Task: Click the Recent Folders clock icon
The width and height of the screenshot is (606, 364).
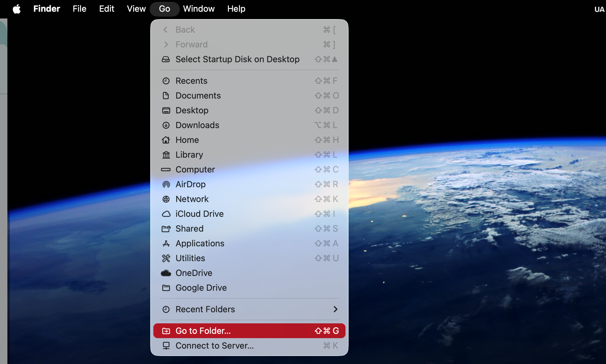Action: point(166,309)
